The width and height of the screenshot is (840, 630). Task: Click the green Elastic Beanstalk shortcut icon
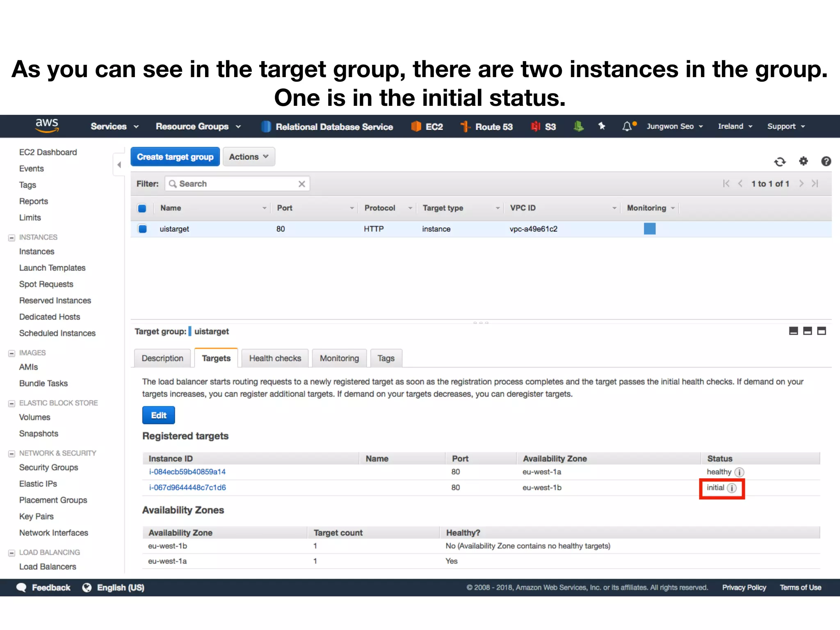578,126
